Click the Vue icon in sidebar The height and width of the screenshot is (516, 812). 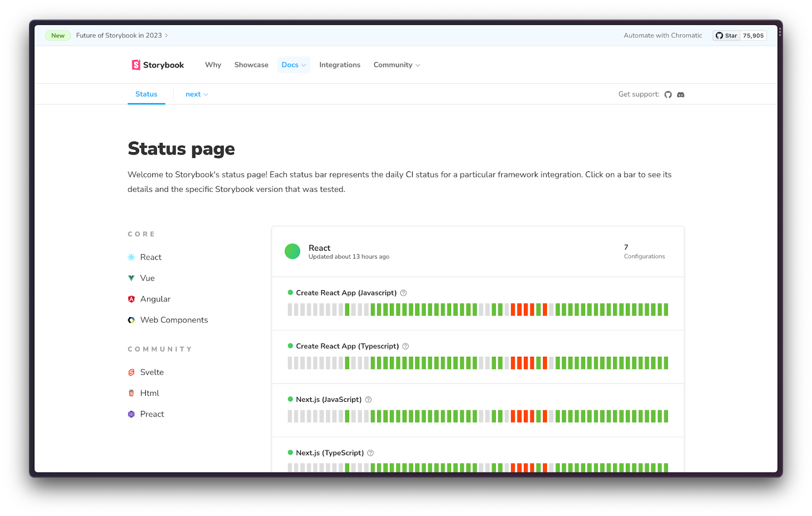[x=131, y=278]
